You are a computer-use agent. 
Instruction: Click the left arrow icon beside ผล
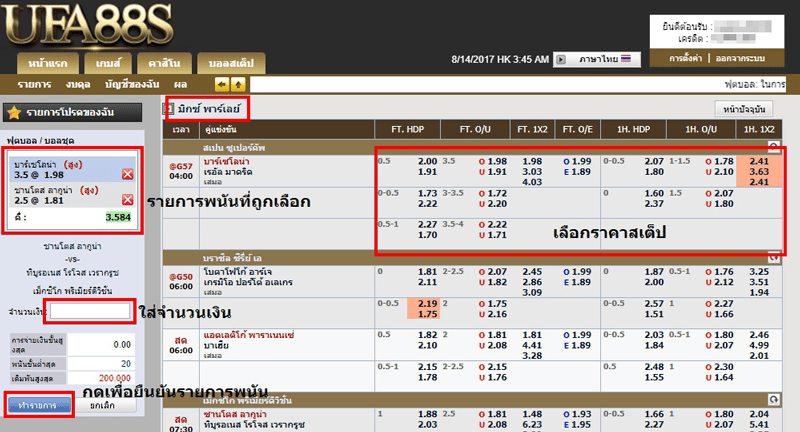coord(223,84)
